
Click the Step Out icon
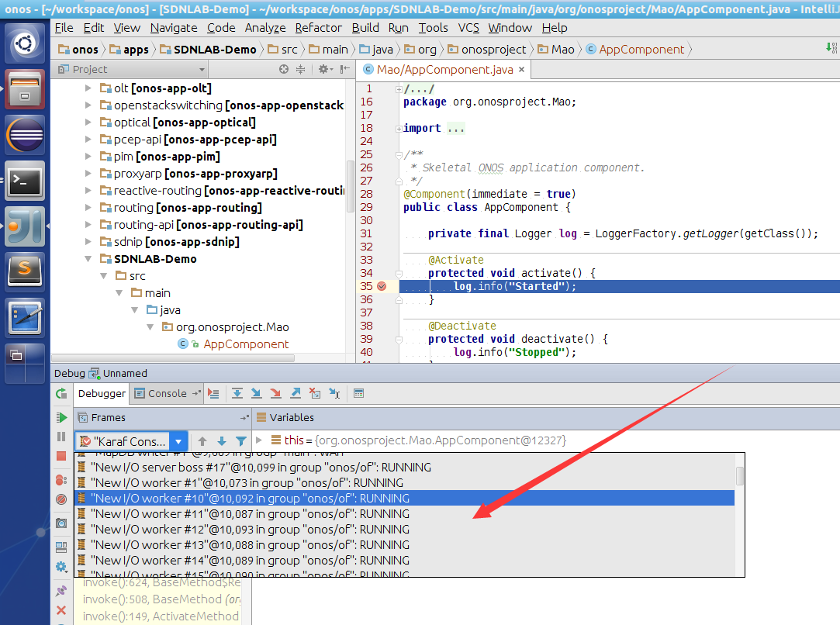click(x=296, y=393)
